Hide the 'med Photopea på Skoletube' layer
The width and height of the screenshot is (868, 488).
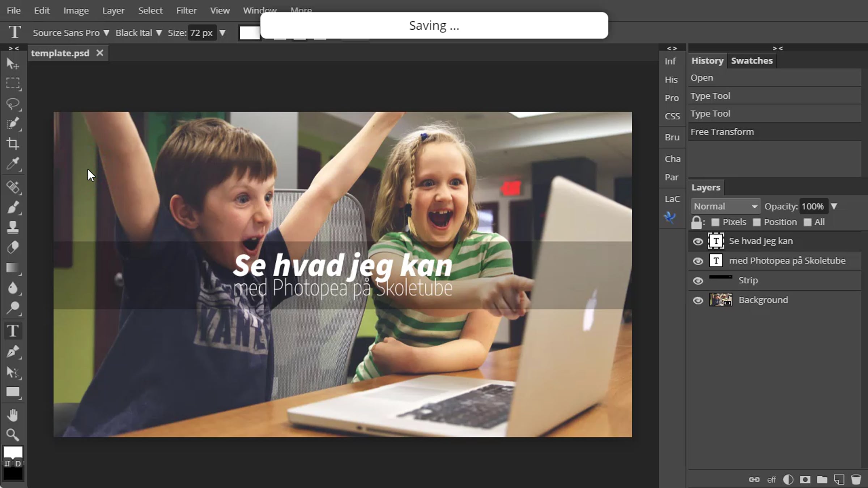point(698,261)
